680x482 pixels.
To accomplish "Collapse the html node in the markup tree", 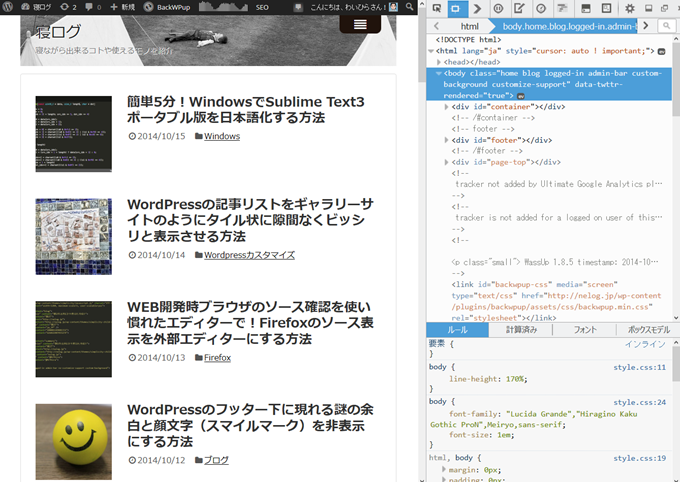I will point(431,51).
